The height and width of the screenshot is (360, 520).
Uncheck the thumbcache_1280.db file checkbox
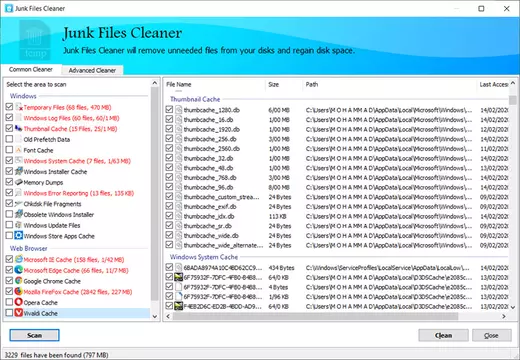pos(169,110)
